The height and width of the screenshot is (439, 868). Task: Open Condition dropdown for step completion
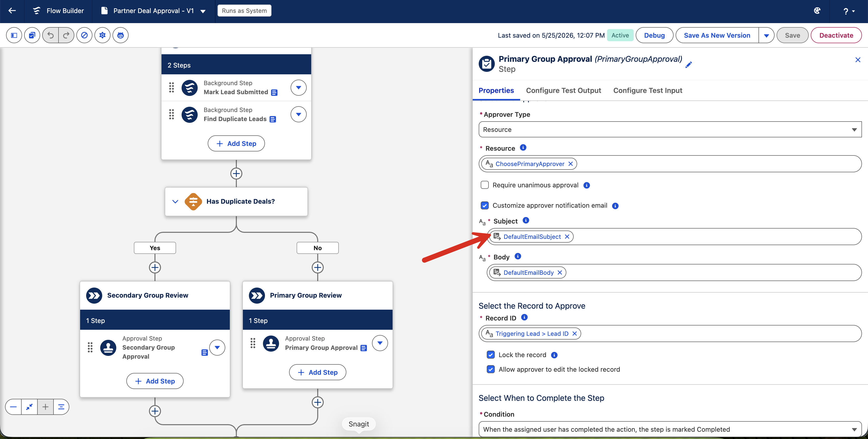(670, 429)
